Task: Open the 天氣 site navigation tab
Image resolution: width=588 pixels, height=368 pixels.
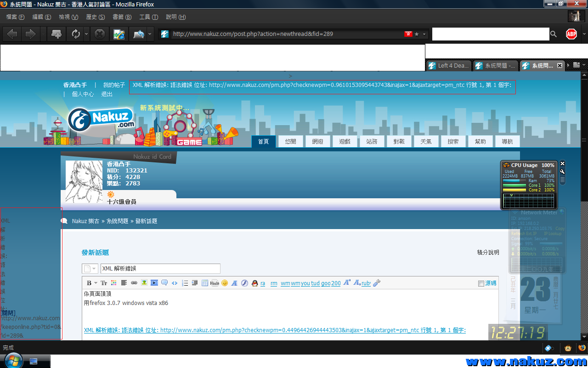Action: pos(426,141)
